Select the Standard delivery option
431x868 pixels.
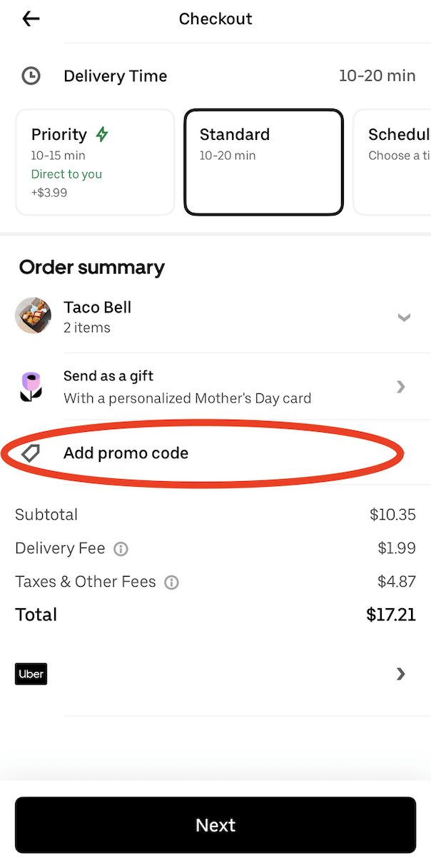[x=263, y=162]
